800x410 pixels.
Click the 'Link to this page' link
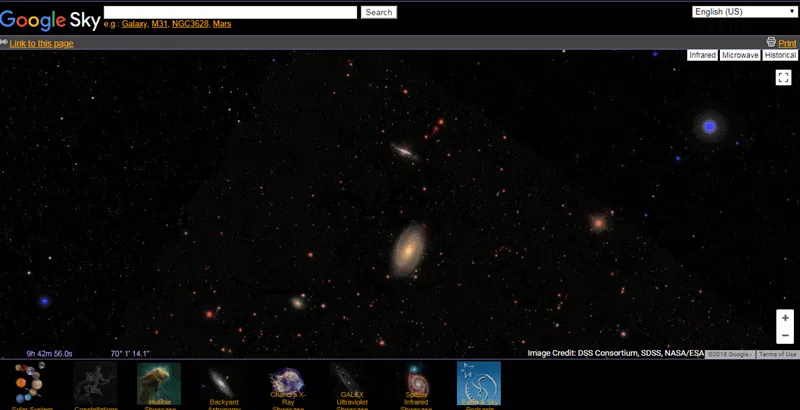click(x=41, y=43)
